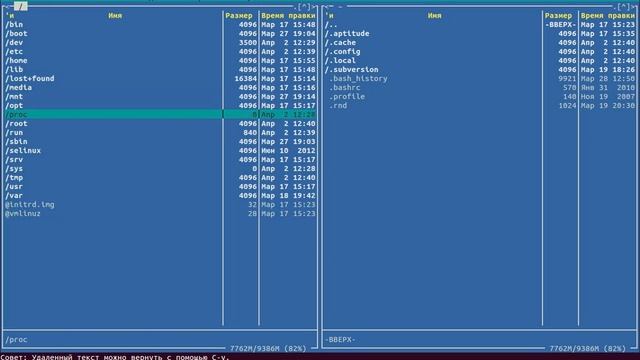The image size is (640, 360).
Task: Click the 1024 size of .rnd
Action: [x=567, y=105]
